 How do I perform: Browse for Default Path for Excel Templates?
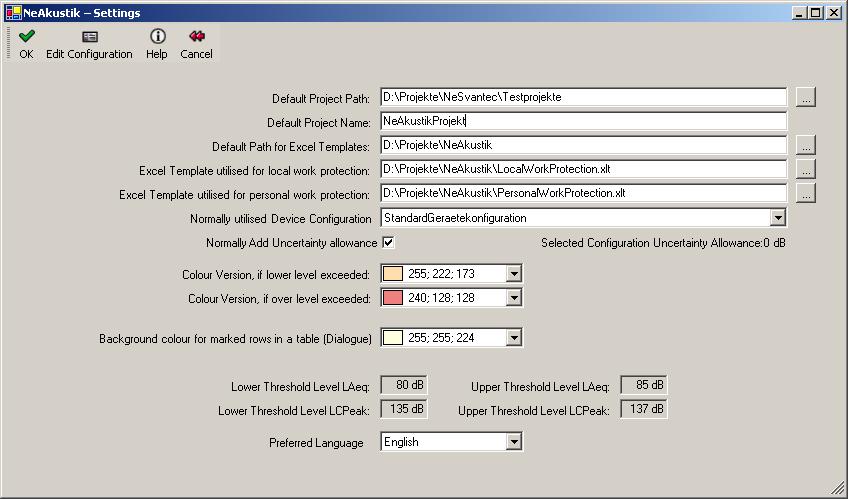(806, 145)
